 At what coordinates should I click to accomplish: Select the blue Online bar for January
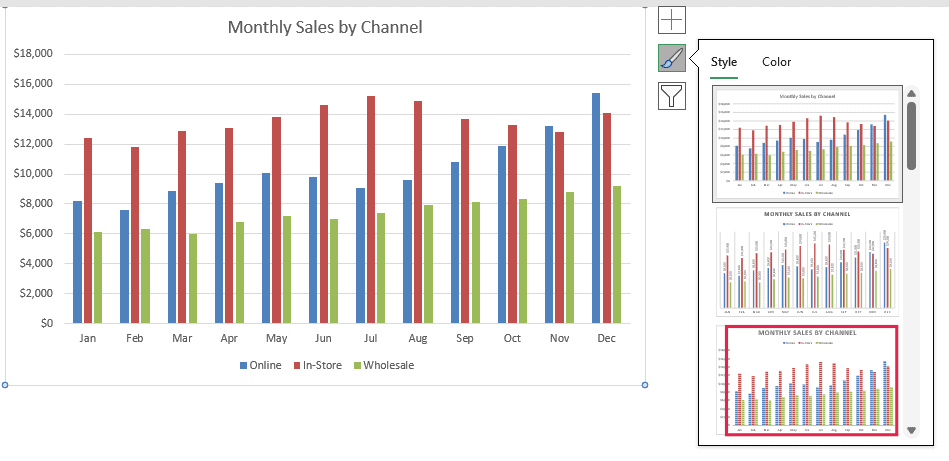[77, 262]
